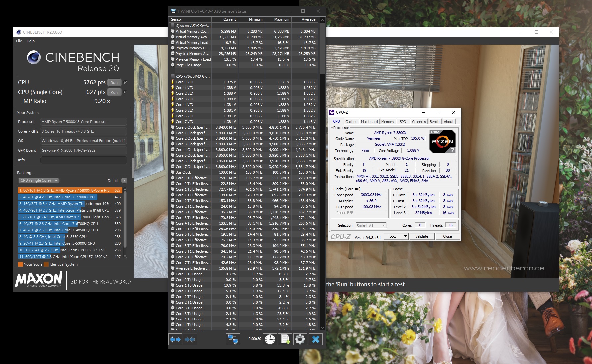This screenshot has width=592, height=364.
Task: Click HWiNFO clock reset timer icon
Action: click(270, 339)
